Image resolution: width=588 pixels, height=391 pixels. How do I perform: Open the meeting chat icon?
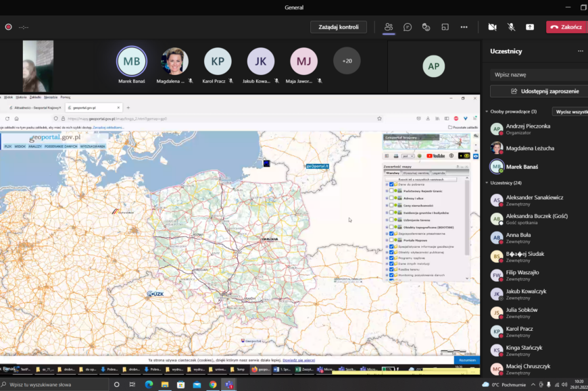(x=408, y=27)
